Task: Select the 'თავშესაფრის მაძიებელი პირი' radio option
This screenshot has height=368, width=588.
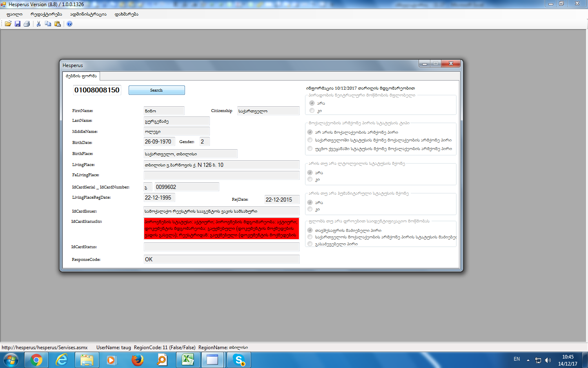Action: click(x=310, y=230)
